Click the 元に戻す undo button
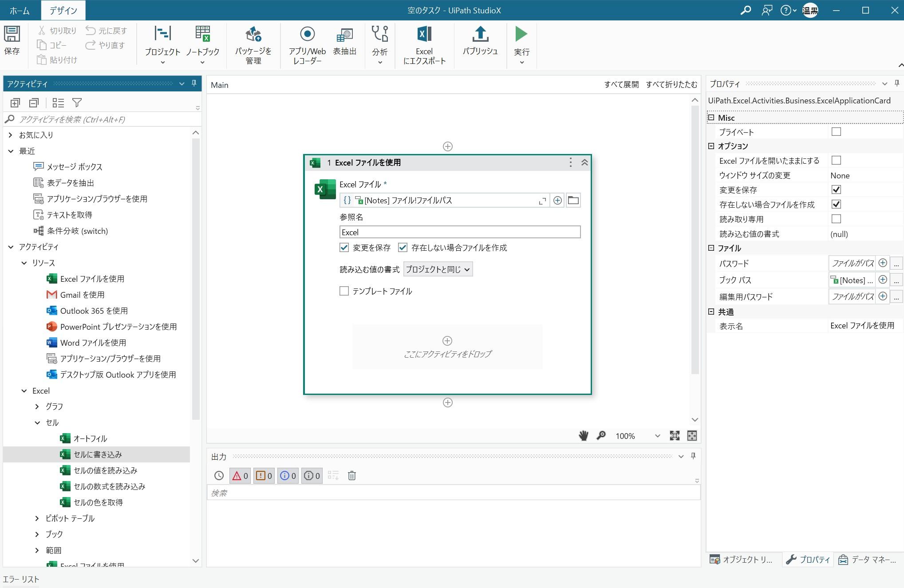904x588 pixels. (106, 30)
